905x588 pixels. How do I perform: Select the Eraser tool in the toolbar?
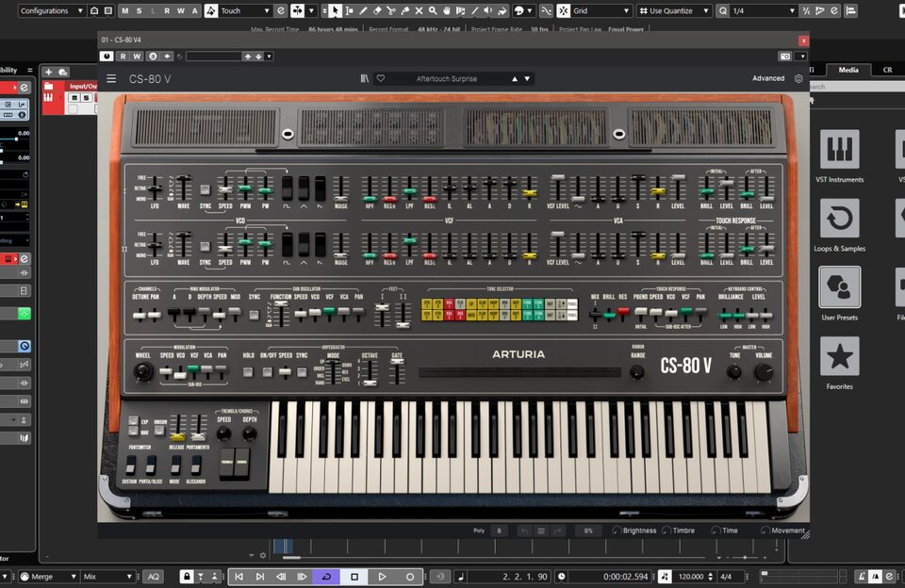pos(376,9)
